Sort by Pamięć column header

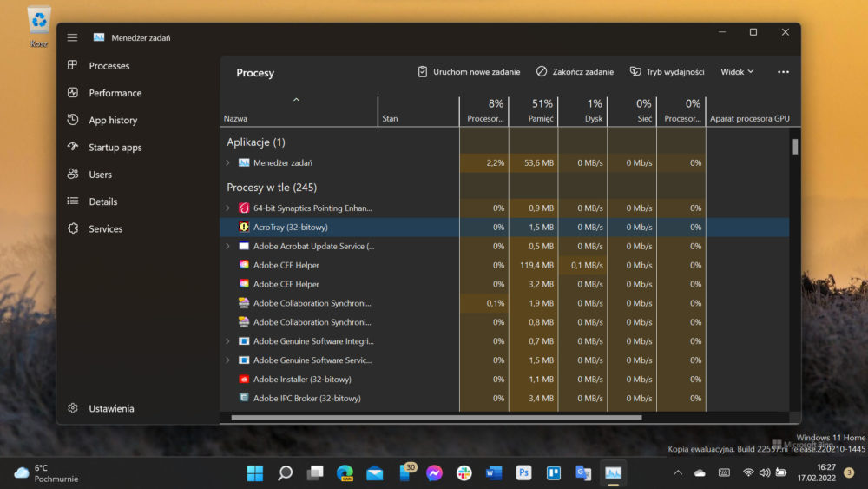click(x=533, y=111)
